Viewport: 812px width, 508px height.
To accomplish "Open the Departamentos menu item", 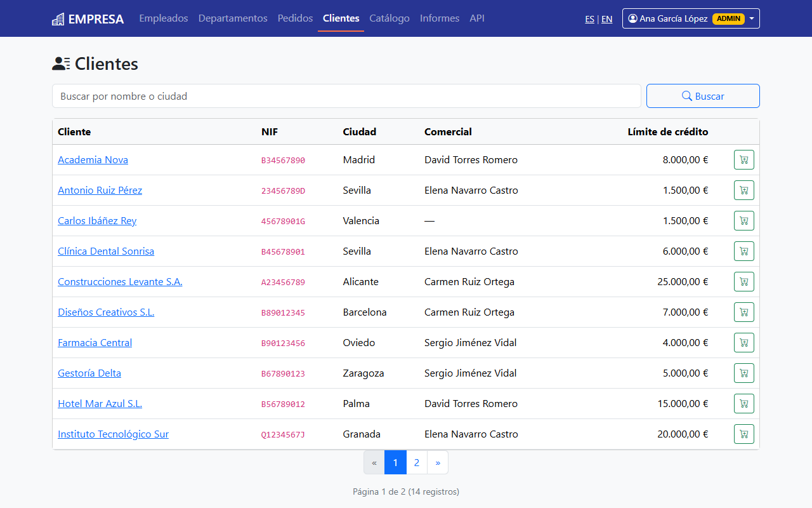I will point(233,18).
